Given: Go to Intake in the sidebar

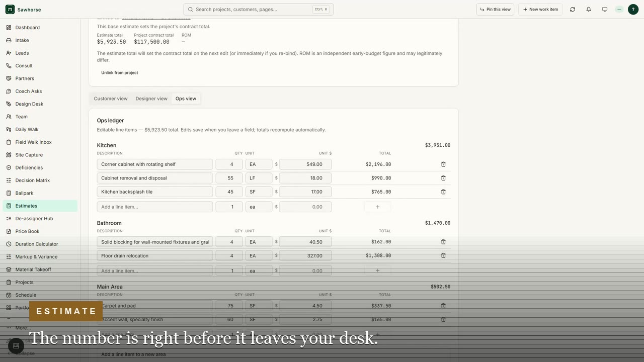Looking at the screenshot, I should coord(40,40).
